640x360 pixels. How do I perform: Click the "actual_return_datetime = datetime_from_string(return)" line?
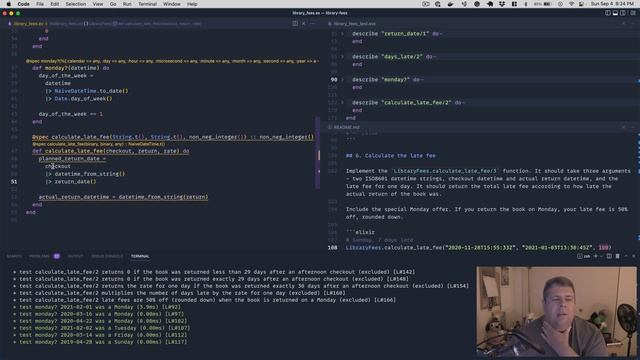123,197
